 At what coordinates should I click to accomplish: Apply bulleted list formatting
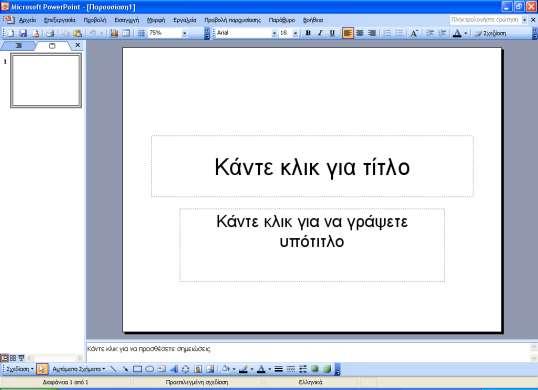coord(399,33)
